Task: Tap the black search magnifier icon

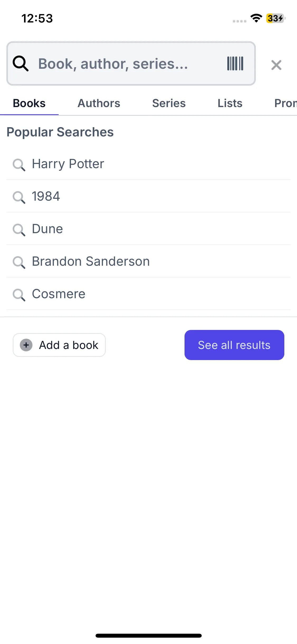Action: coord(21,64)
